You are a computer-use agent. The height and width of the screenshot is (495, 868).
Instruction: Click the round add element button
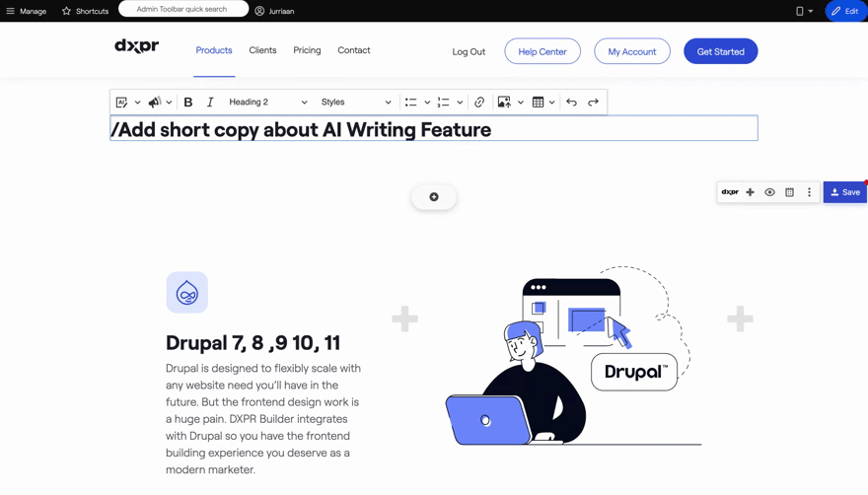434,197
